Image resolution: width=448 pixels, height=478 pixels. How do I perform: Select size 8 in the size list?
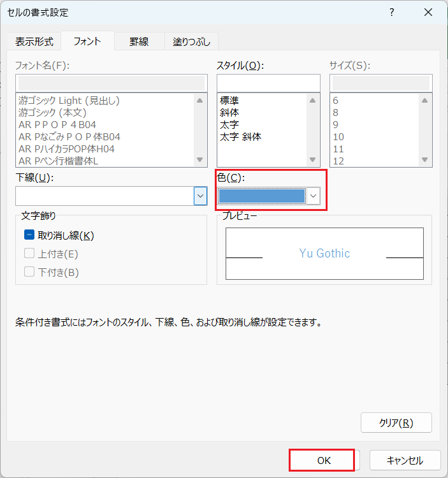(x=336, y=112)
